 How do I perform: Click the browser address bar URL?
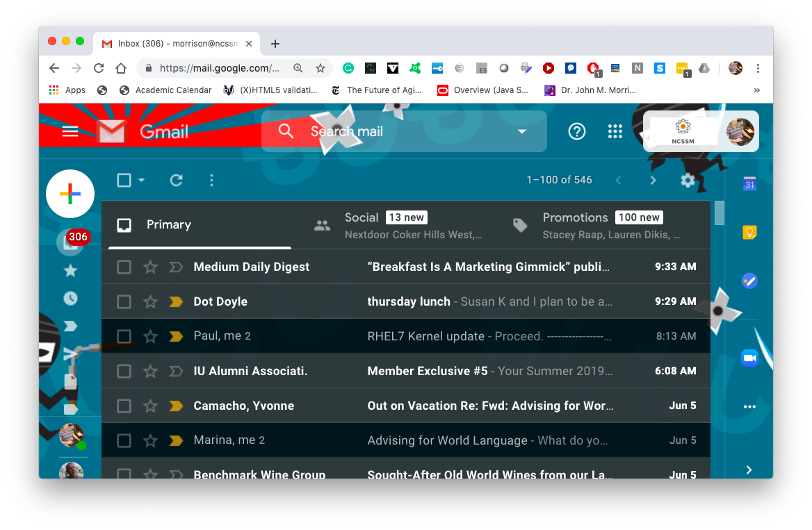(x=219, y=68)
